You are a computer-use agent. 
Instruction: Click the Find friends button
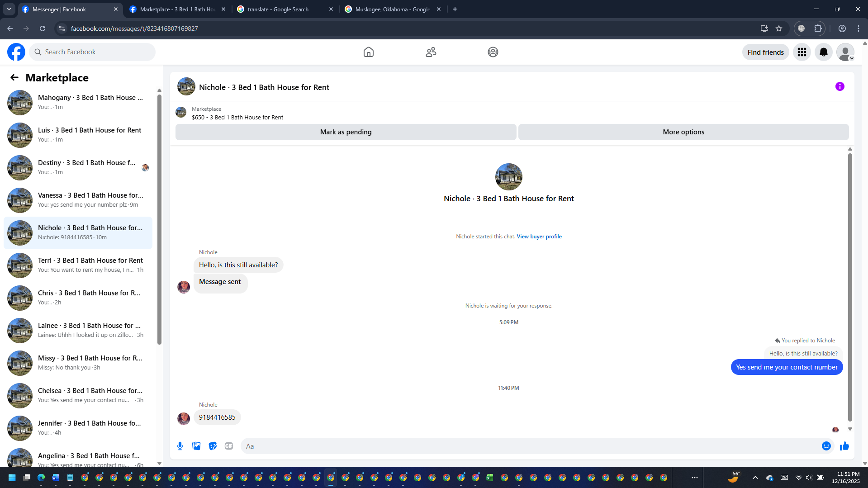tap(766, 52)
